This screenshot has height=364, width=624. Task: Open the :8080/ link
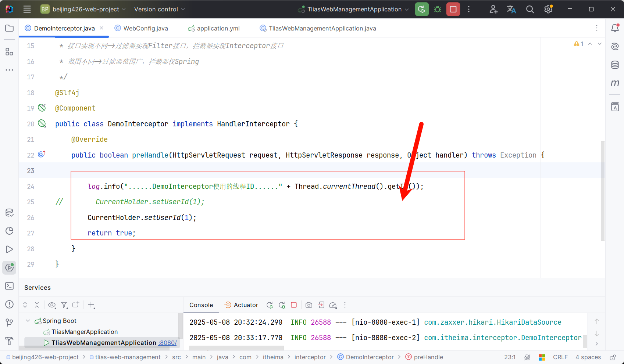tap(168, 343)
